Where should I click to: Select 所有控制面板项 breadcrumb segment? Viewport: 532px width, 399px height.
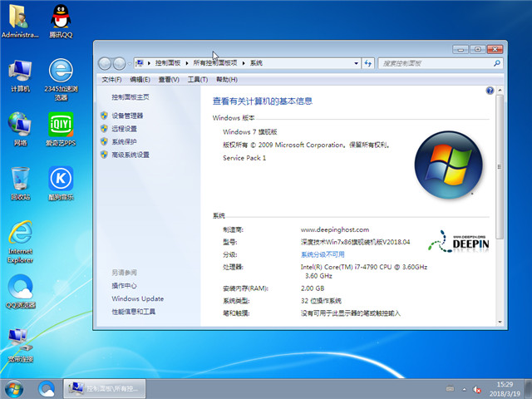tap(214, 63)
